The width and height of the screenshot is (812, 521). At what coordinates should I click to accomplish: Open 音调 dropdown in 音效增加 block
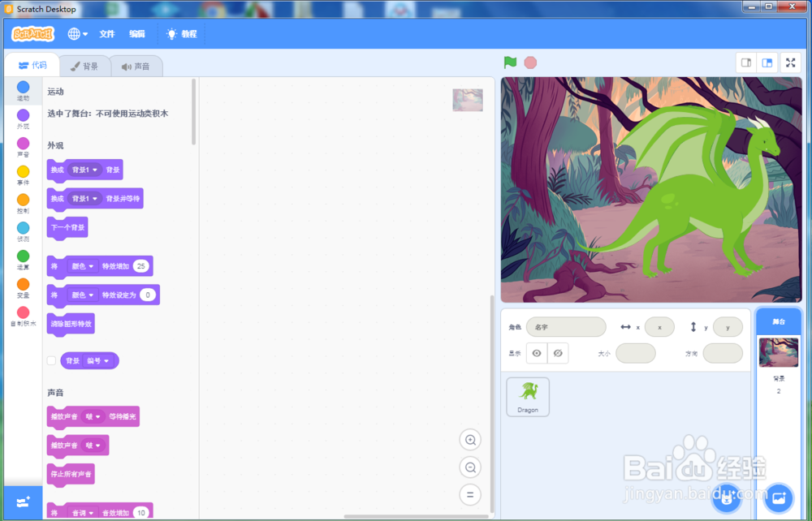pos(82,513)
